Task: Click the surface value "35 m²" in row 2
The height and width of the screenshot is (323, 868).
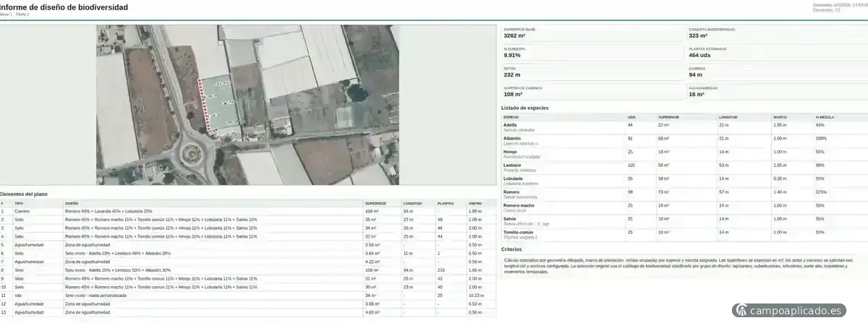Action: (x=372, y=220)
